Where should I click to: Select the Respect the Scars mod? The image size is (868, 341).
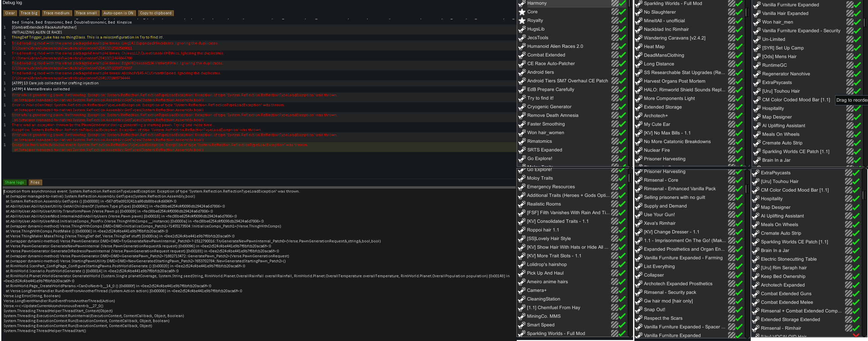[663, 318]
